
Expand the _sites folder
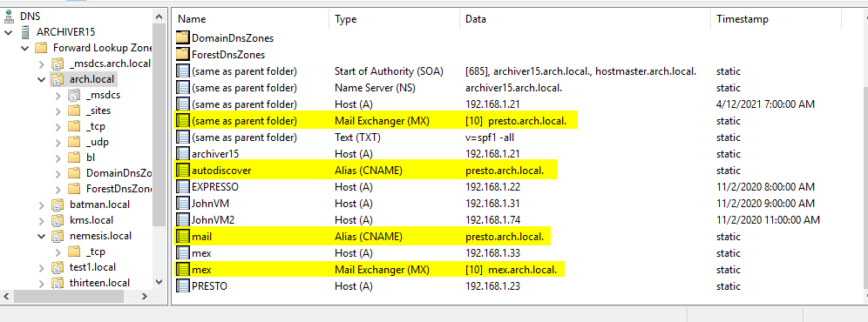tap(58, 111)
